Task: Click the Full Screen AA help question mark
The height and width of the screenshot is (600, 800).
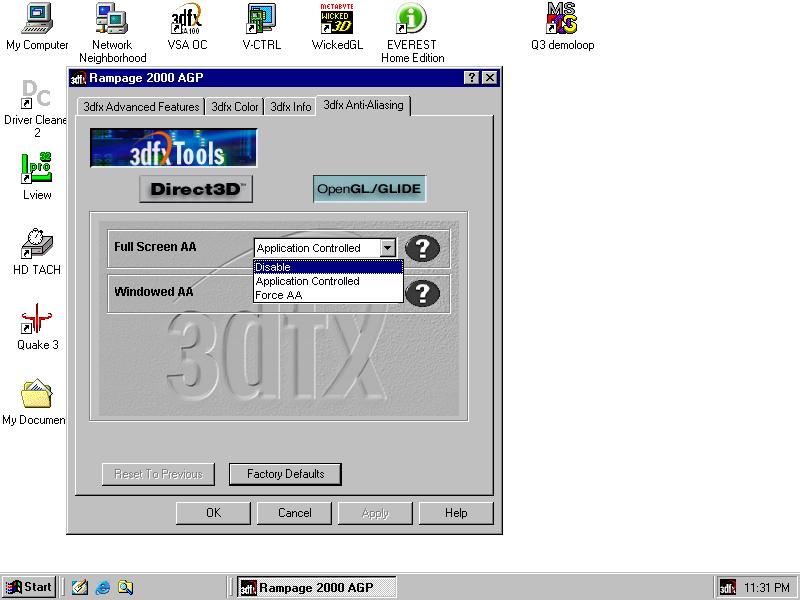Action: tap(423, 248)
